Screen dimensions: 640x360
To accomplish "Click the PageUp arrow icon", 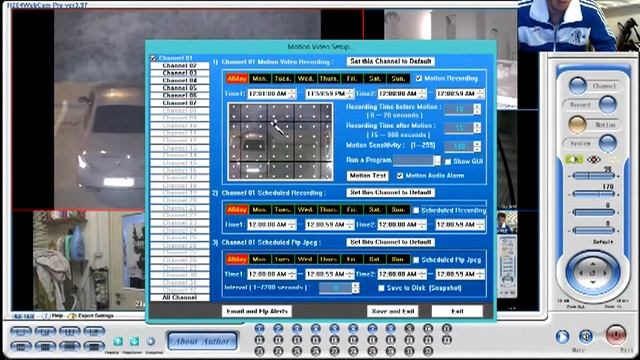I will click(x=118, y=341).
